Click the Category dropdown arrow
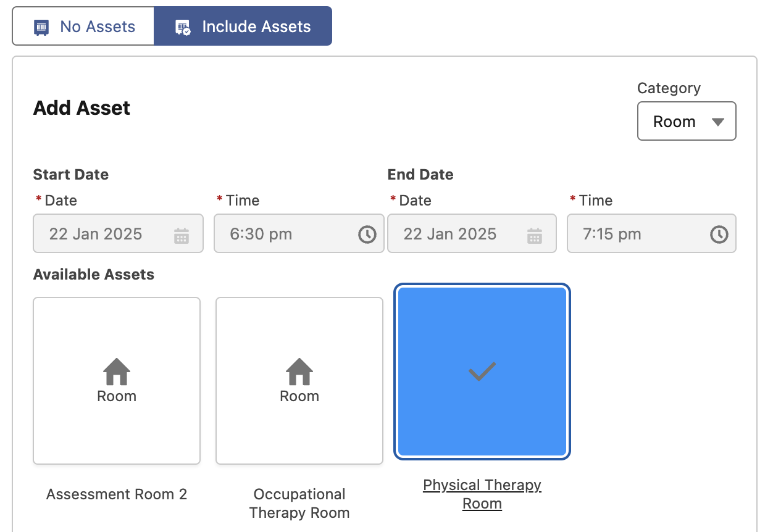The image size is (773, 532). point(717,122)
